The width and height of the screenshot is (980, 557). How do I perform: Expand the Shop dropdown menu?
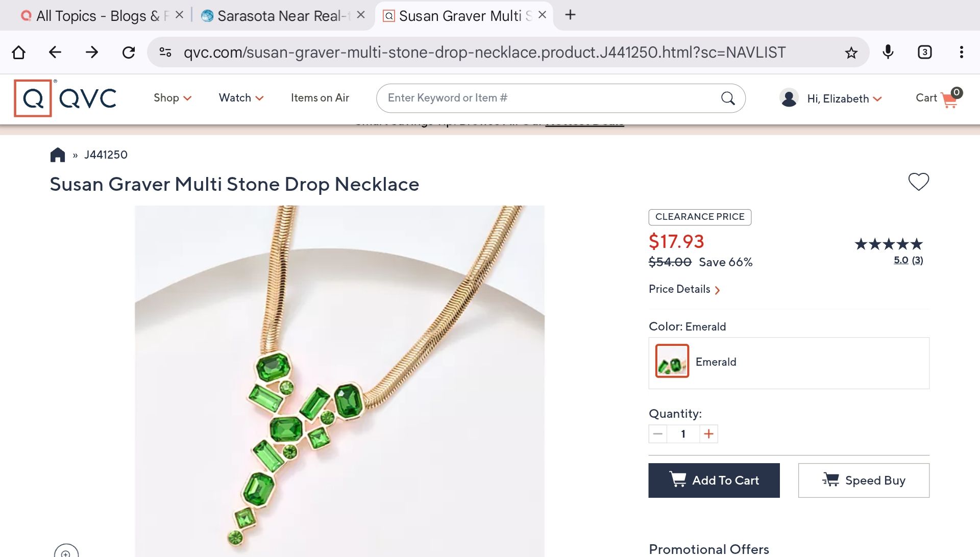click(173, 98)
